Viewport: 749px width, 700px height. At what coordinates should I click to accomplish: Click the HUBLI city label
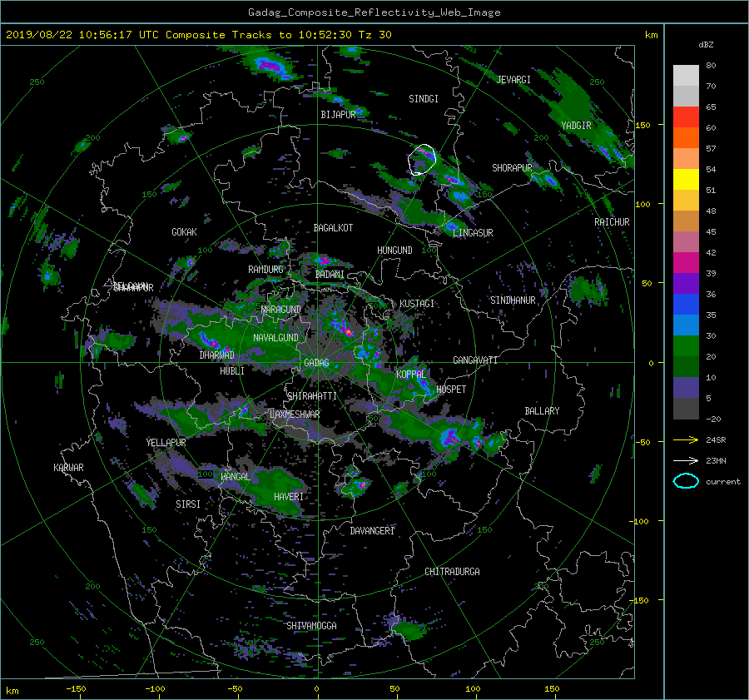pos(232,370)
